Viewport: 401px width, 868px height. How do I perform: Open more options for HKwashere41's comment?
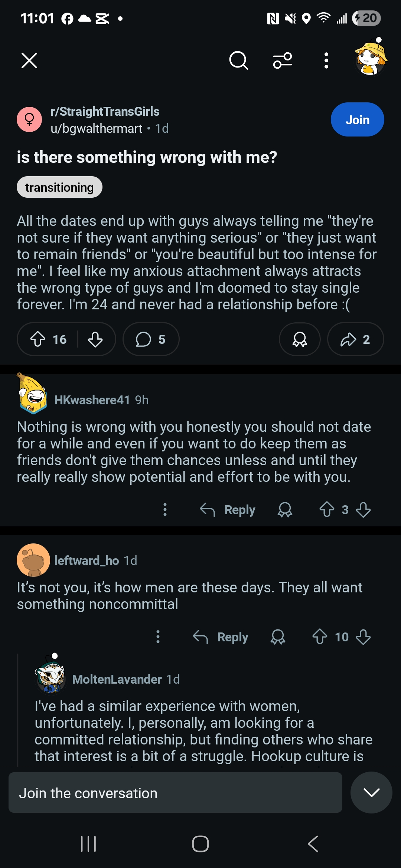coord(165,510)
